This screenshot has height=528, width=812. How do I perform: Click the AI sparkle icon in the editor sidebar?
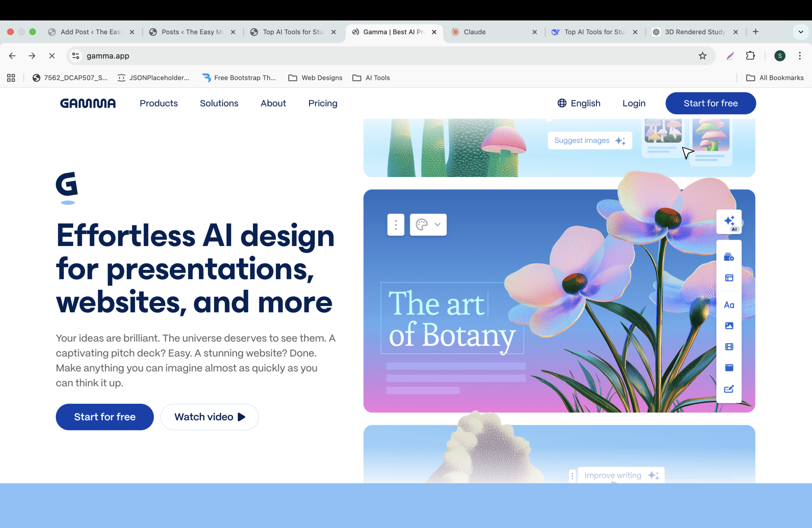point(729,222)
